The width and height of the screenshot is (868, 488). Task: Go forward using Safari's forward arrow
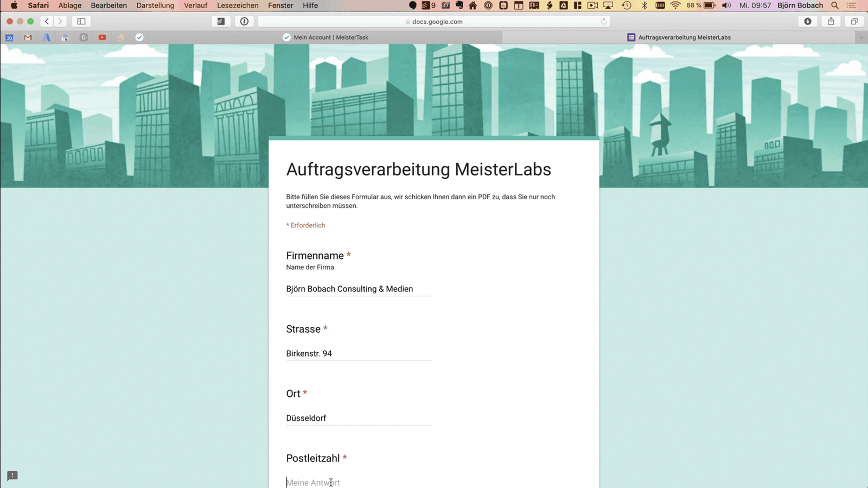60,21
